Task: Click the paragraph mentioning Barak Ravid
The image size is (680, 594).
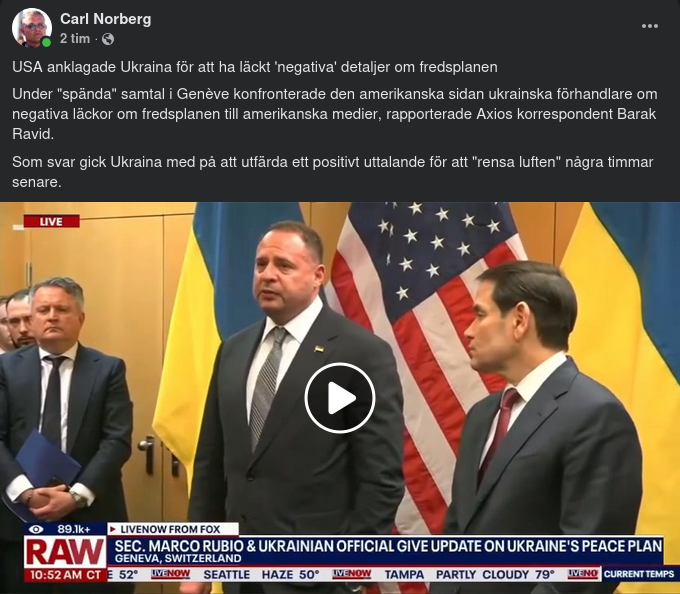Action: pos(335,114)
